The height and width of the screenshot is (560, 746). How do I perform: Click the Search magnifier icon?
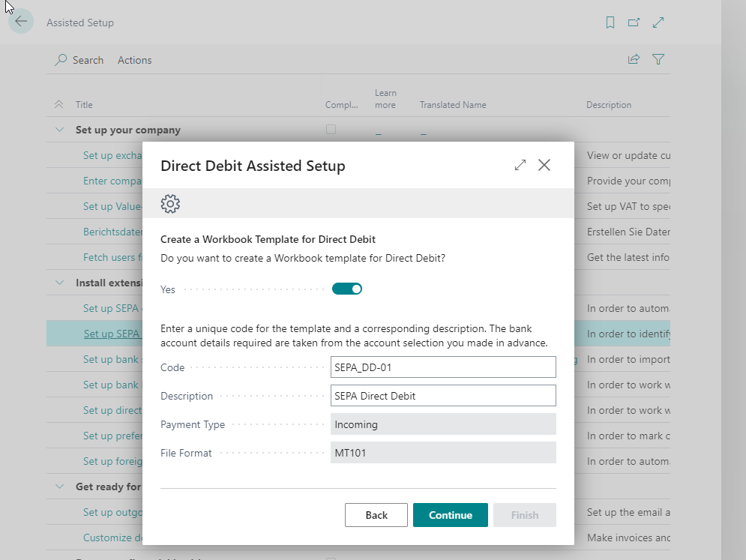point(59,59)
